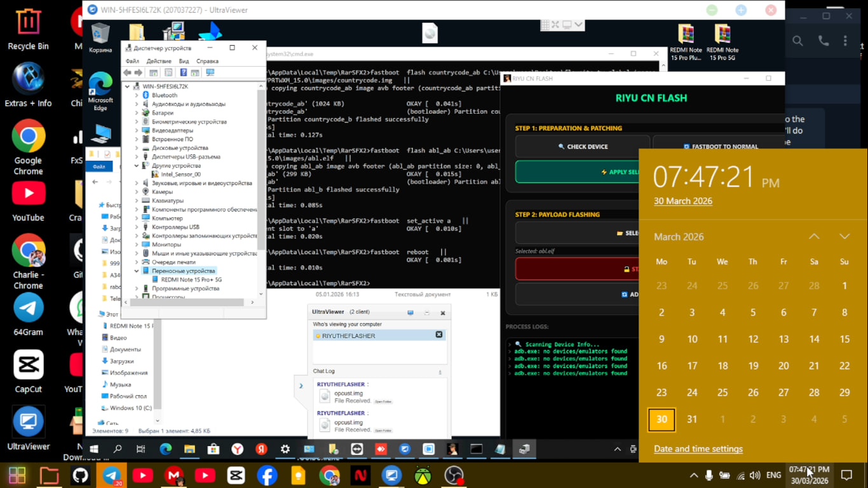The width and height of the screenshot is (868, 488).
Task: Expand the Bluetooth node
Action: (x=137, y=95)
